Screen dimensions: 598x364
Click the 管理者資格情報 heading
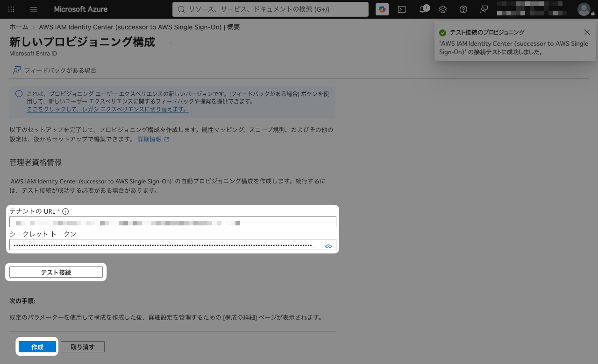click(36, 162)
